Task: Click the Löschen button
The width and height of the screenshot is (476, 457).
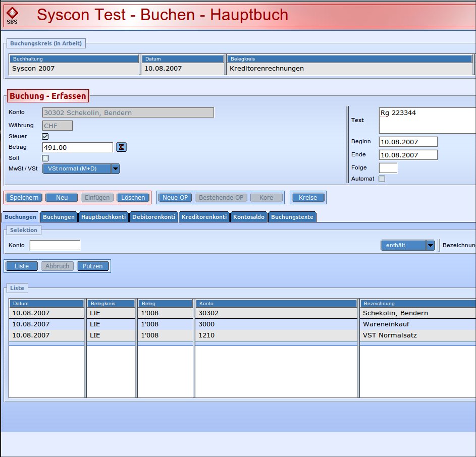Action: click(x=133, y=198)
